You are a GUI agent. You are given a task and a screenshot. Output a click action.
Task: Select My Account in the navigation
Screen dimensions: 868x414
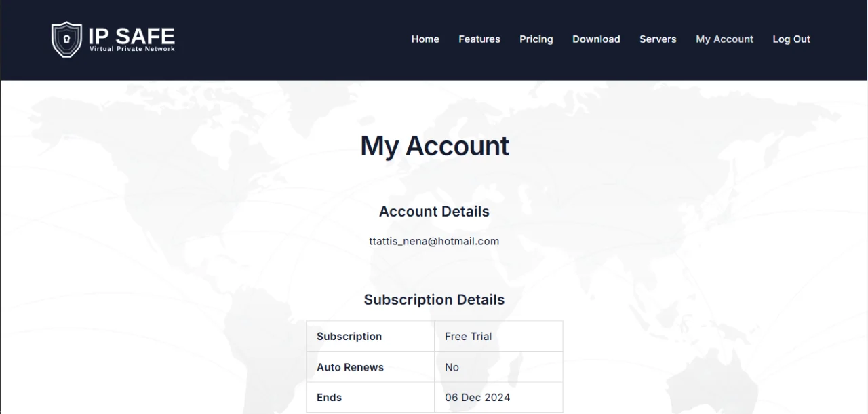pos(724,39)
